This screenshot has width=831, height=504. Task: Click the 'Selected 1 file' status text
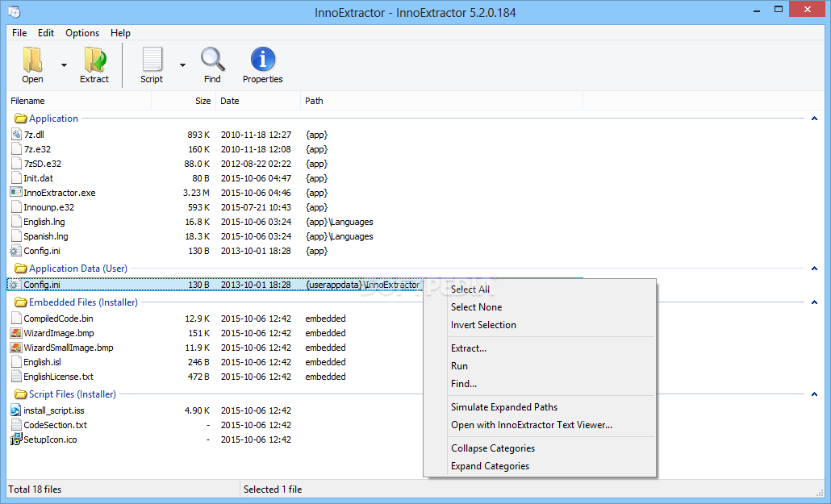tap(273, 489)
